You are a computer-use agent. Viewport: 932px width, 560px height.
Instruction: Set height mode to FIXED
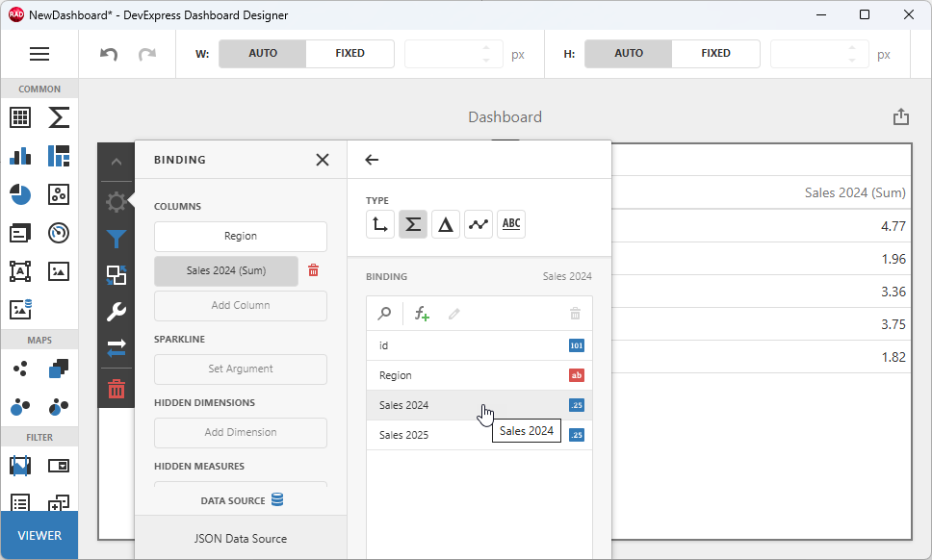(x=715, y=53)
